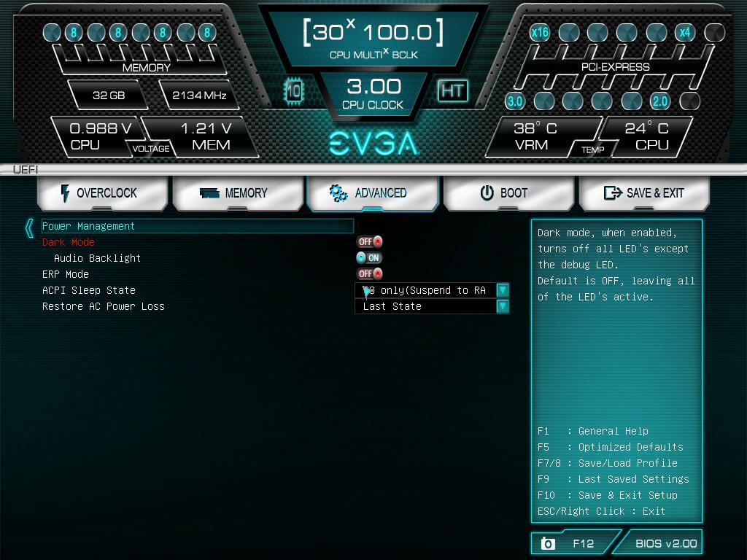Image resolution: width=747 pixels, height=560 pixels.
Task: Open the Memory tab
Action: coord(238,193)
